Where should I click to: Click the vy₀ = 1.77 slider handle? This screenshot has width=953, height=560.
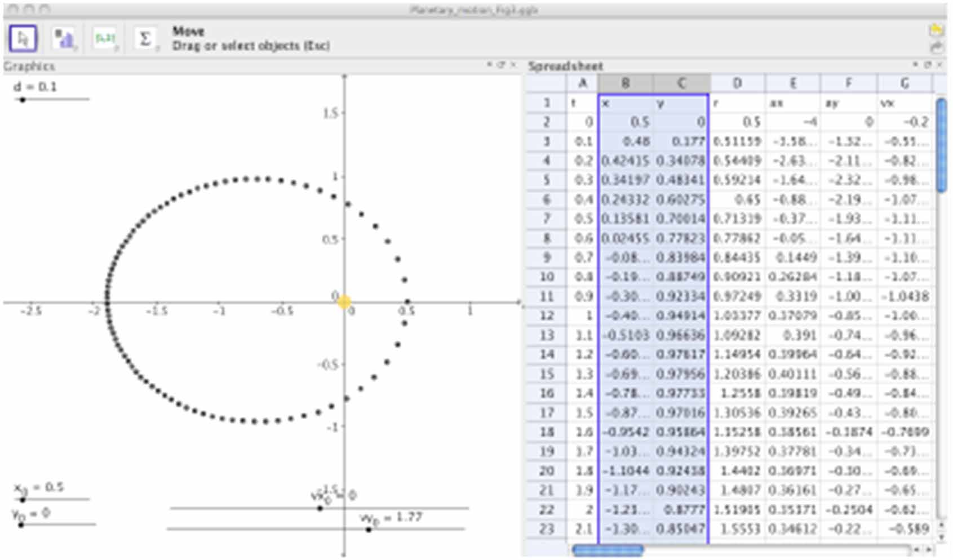(x=369, y=528)
